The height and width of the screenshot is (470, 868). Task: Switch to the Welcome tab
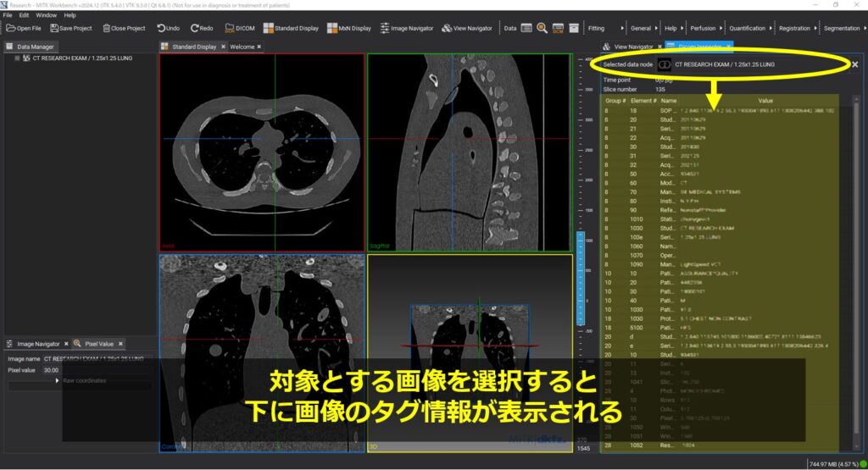click(242, 47)
